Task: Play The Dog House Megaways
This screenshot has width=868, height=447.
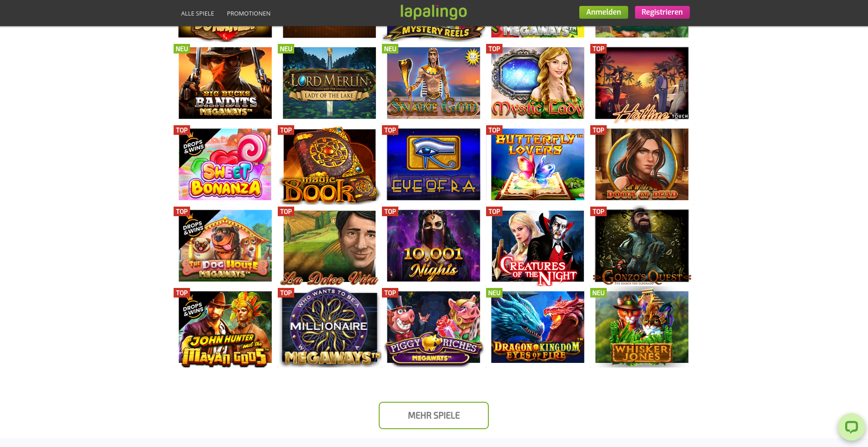Action: click(x=225, y=245)
